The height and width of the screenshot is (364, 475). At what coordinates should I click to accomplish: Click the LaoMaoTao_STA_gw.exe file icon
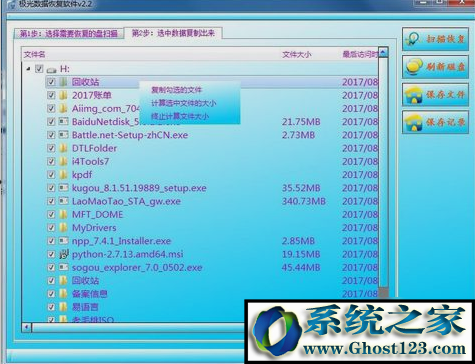[x=63, y=201]
